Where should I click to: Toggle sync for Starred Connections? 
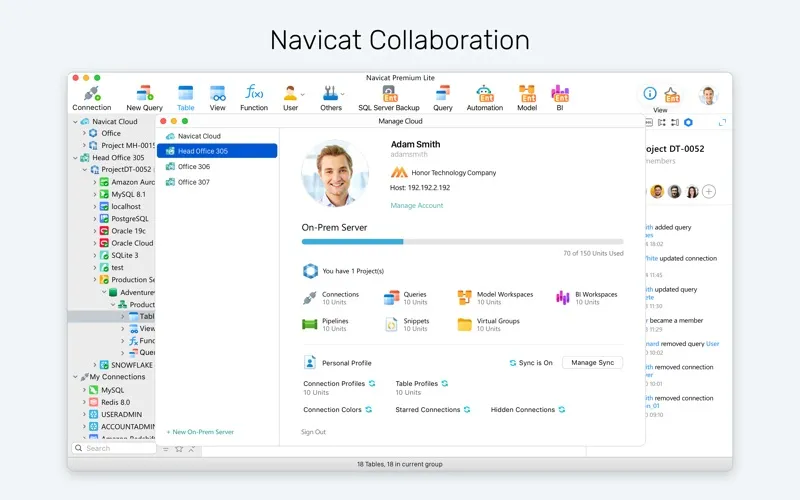click(467, 410)
